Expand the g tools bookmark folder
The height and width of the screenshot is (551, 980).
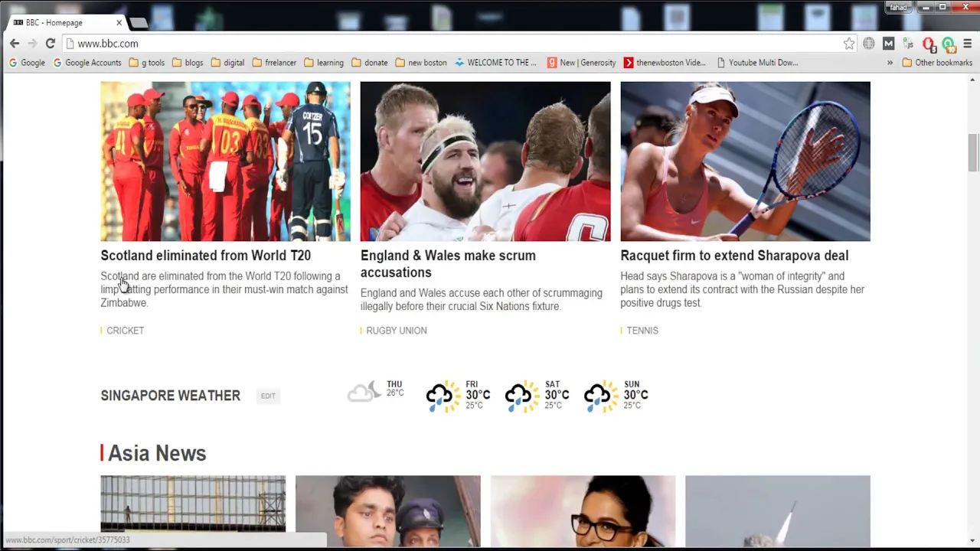pyautogui.click(x=147, y=63)
